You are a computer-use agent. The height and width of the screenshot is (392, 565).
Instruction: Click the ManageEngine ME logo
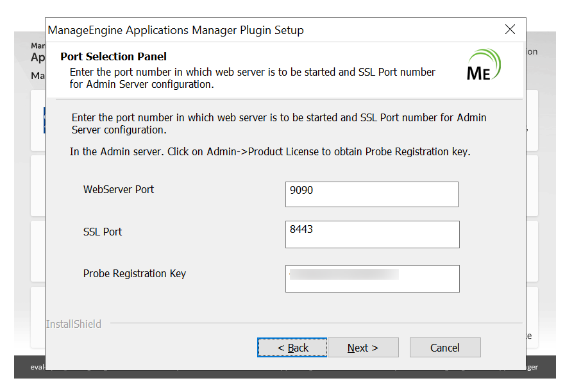click(x=484, y=66)
